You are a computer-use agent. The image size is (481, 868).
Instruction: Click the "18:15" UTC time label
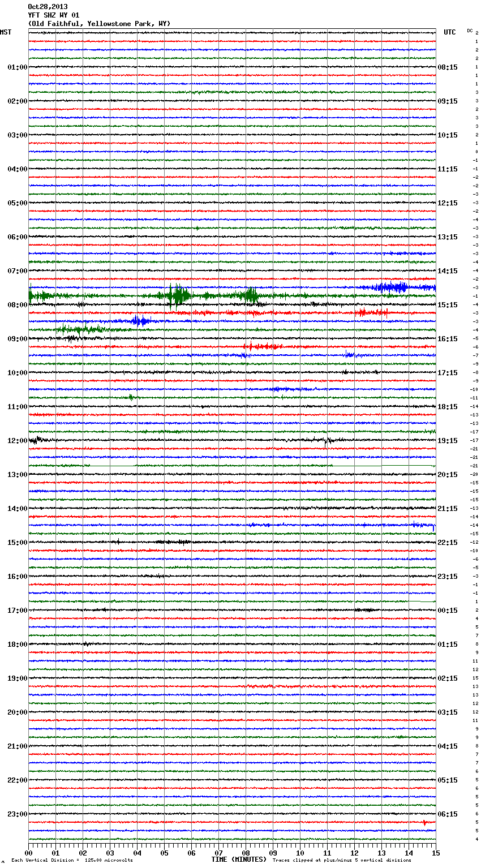tap(448, 407)
